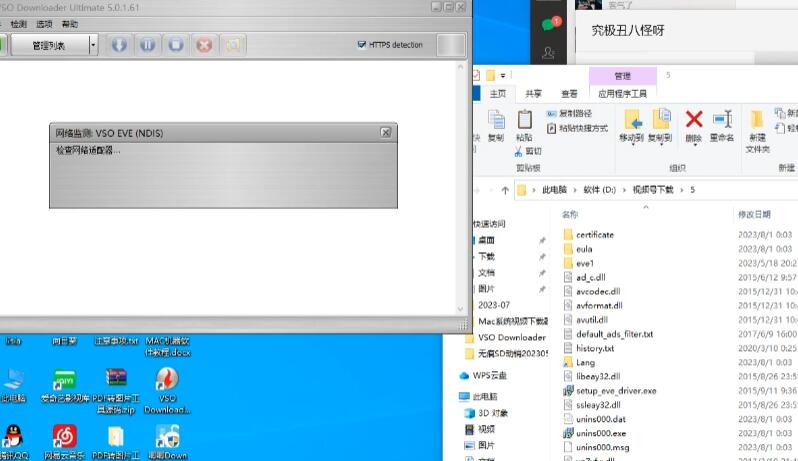
Task: Click 视频号下载 in the address breadcrumb
Action: point(653,190)
